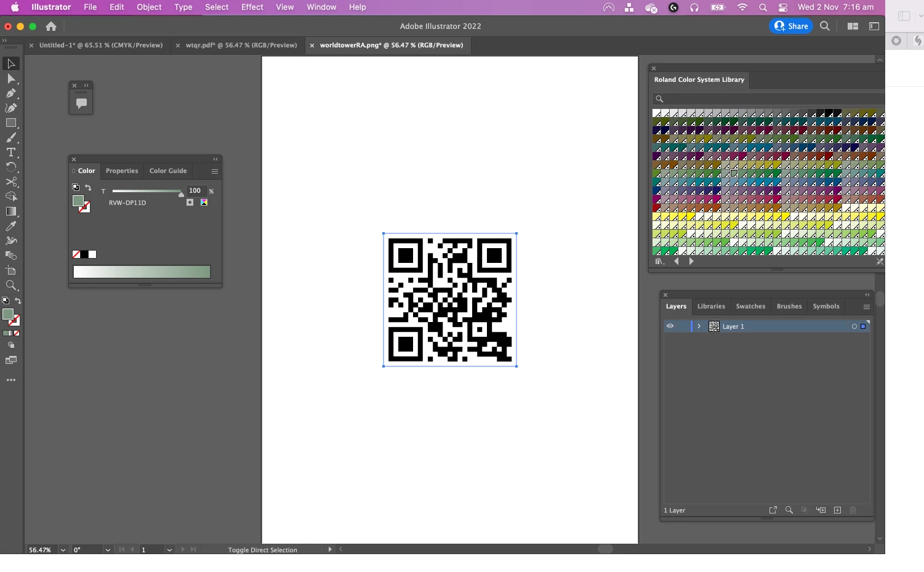Open the Window menu
The height and width of the screenshot is (572, 924).
tap(321, 7)
